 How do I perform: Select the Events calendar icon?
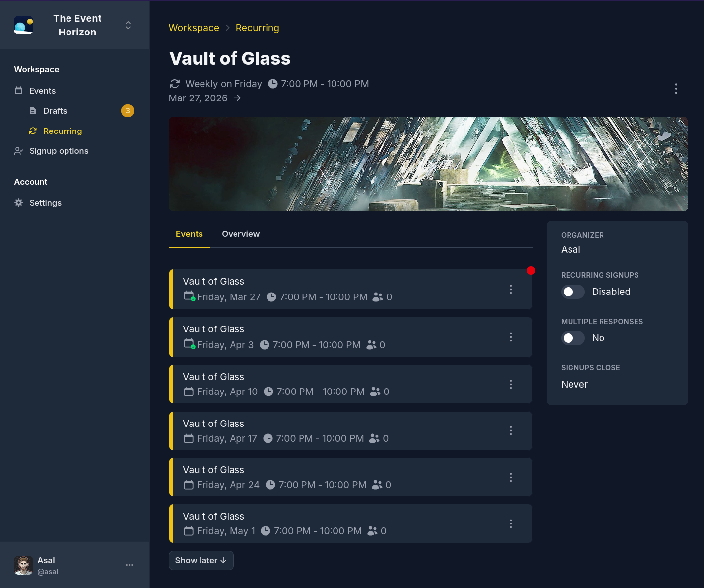pos(18,91)
